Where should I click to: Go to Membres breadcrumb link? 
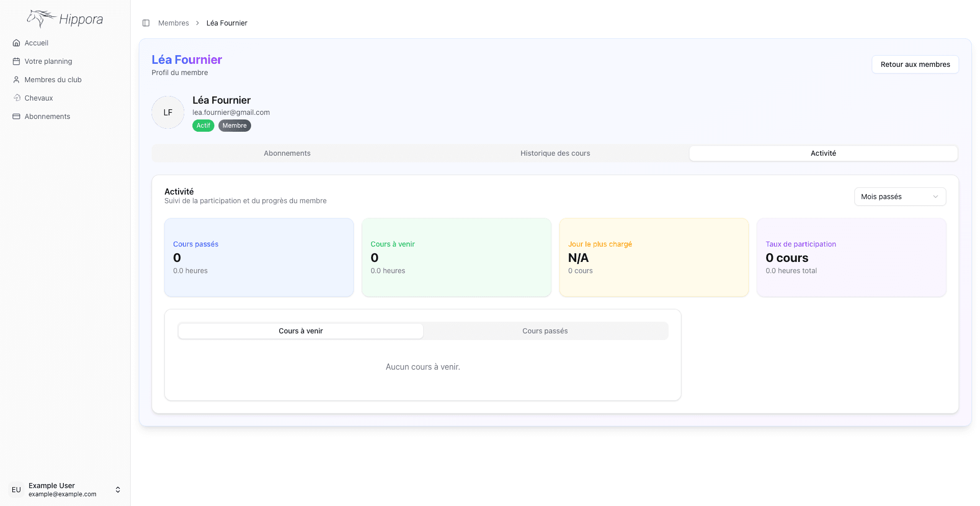click(x=174, y=23)
